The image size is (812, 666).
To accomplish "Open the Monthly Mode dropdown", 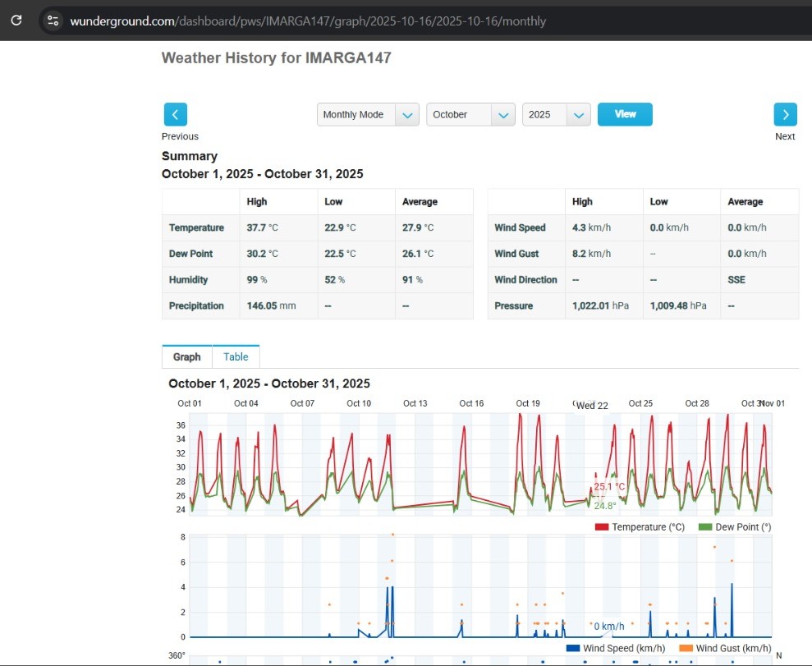I will point(368,114).
